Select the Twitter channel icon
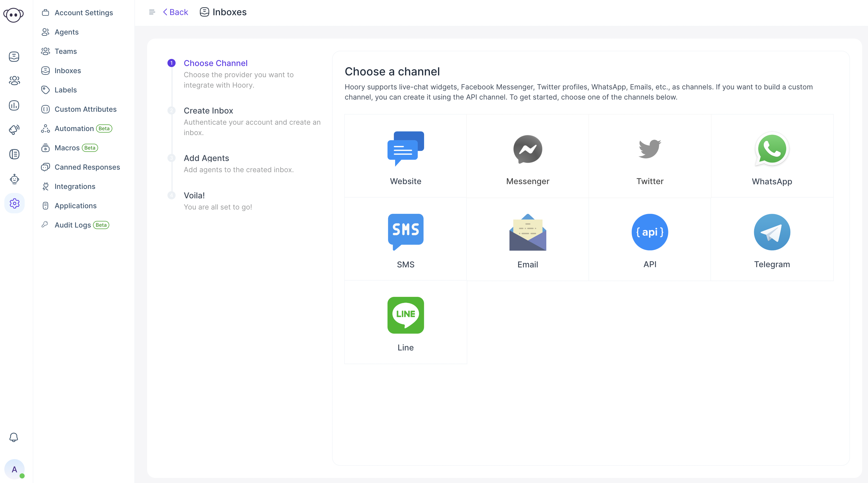Viewport: 868px width, 483px height. (650, 149)
